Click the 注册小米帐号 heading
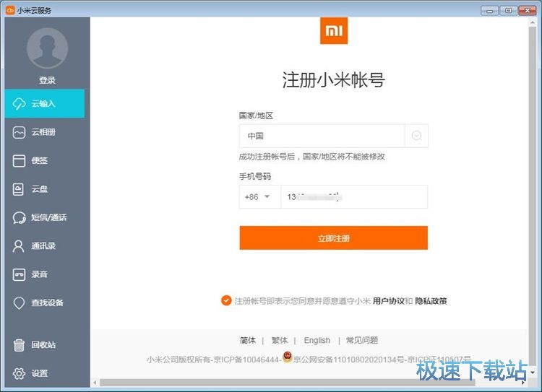 (334, 80)
